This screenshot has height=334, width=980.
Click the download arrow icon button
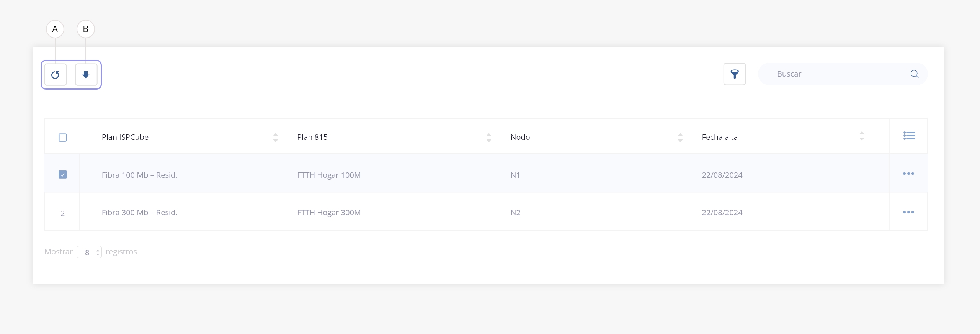(x=86, y=75)
